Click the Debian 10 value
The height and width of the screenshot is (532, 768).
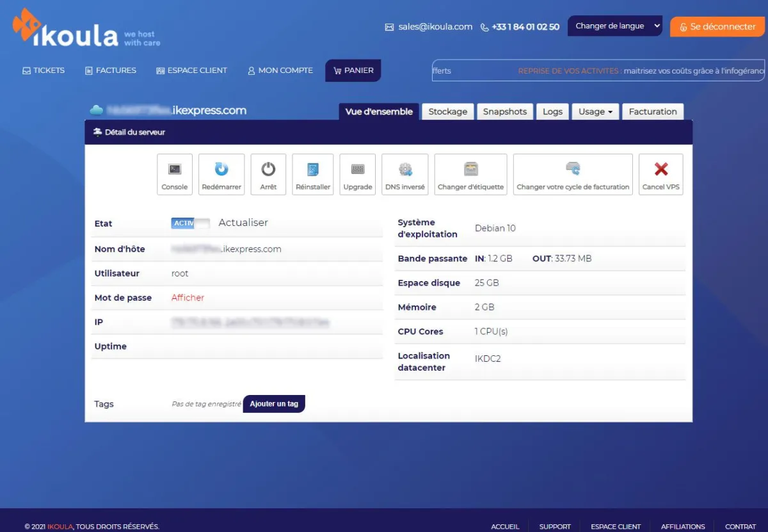click(495, 229)
